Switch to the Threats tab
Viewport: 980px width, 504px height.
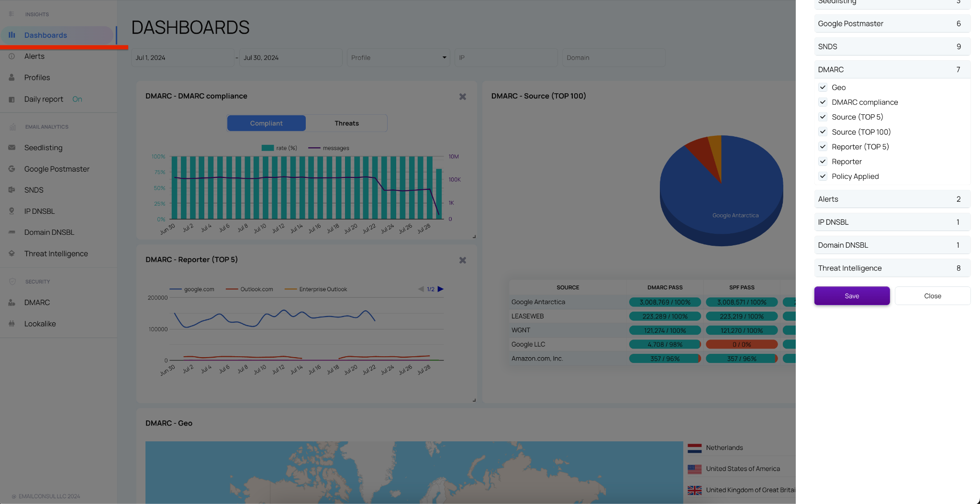click(x=346, y=123)
